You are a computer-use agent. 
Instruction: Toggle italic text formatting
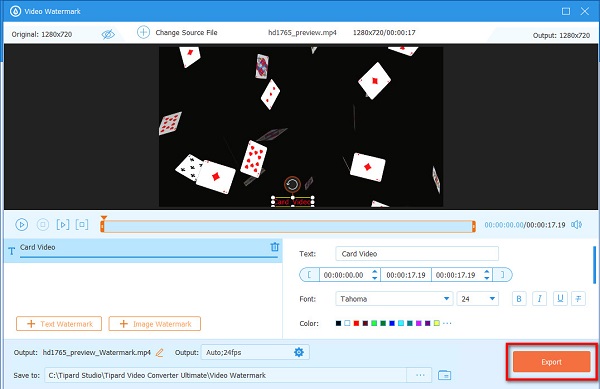539,299
